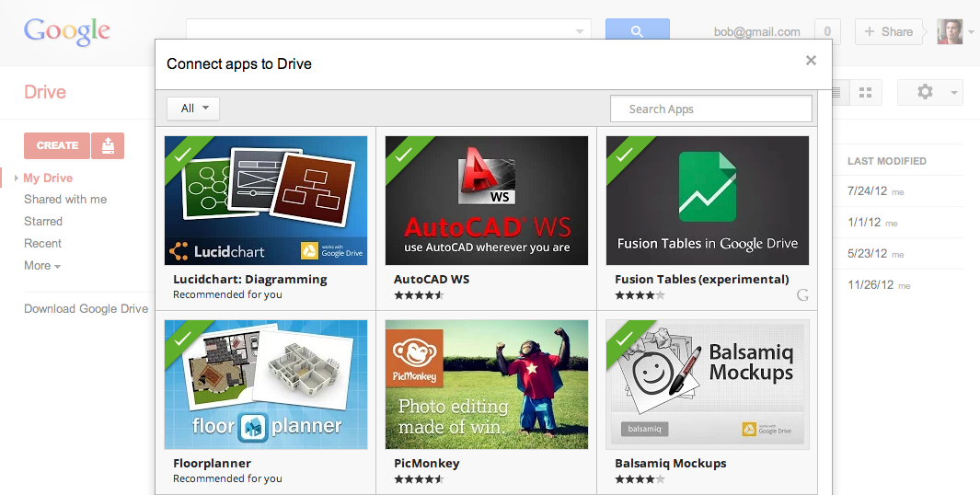Open Starred in the sidebar
Image resolution: width=980 pixels, height=495 pixels.
[x=43, y=221]
